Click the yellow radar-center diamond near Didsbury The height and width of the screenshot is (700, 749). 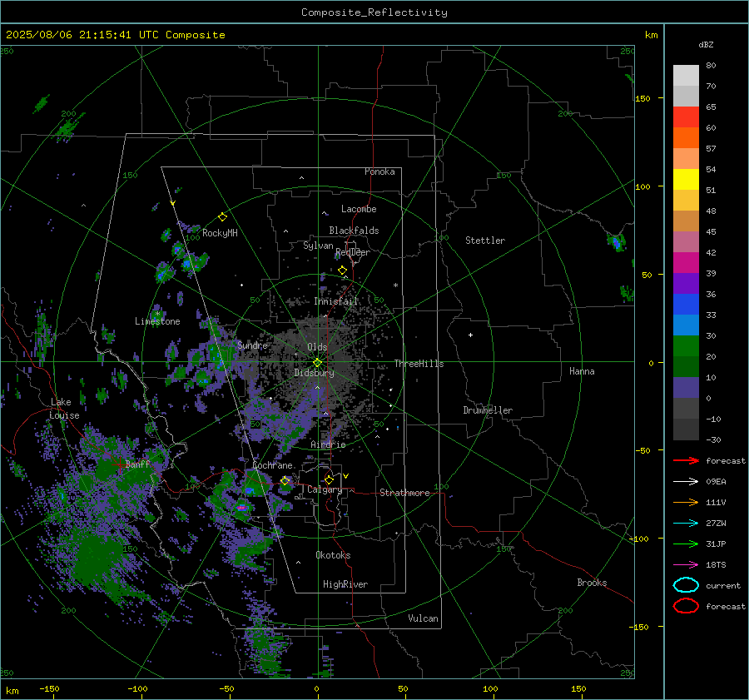317,363
